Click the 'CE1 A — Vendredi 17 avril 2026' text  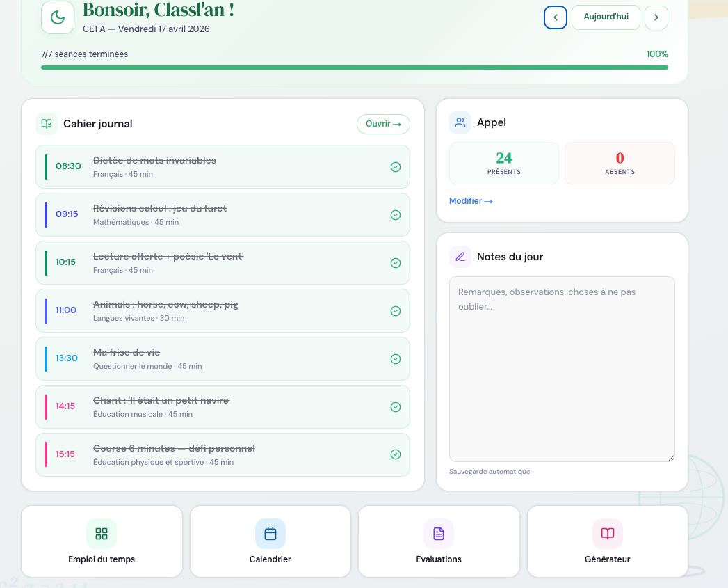(x=146, y=29)
